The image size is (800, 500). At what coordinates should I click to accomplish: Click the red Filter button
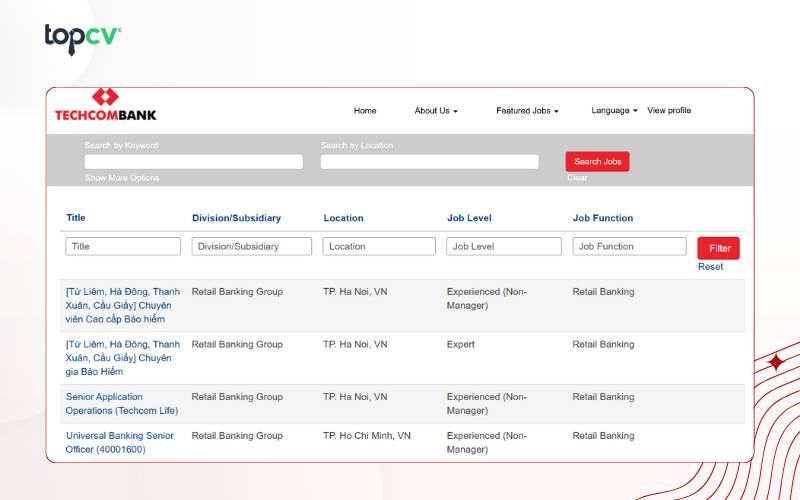tap(718, 248)
